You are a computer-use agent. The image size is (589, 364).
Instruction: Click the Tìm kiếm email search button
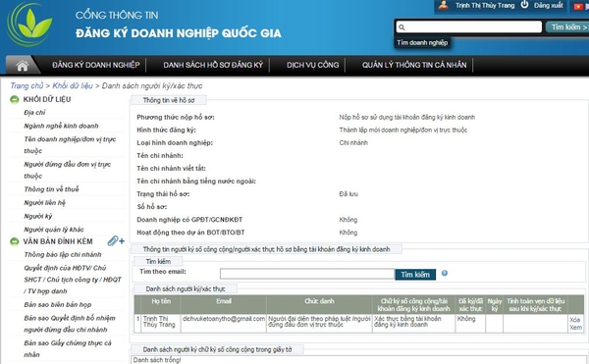(x=415, y=275)
